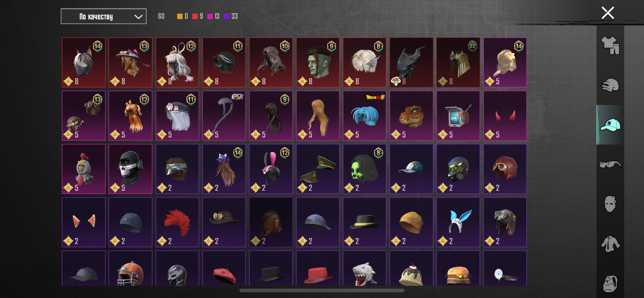
Task: Open the face mask category icon
Action: coord(610,204)
